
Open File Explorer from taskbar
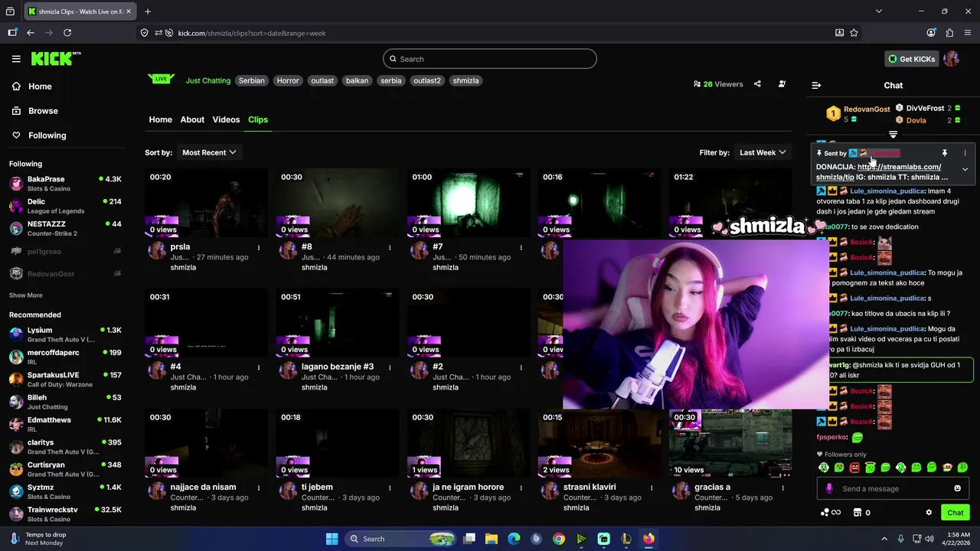click(492, 539)
